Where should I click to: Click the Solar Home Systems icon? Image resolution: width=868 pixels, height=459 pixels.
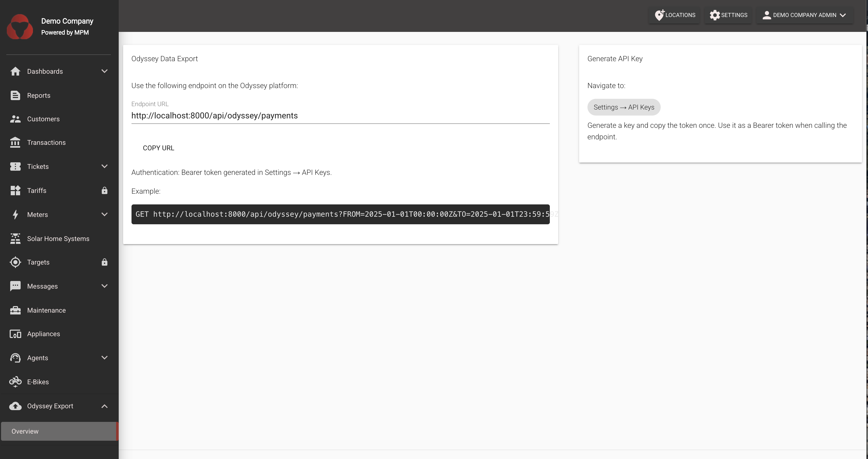coord(15,239)
